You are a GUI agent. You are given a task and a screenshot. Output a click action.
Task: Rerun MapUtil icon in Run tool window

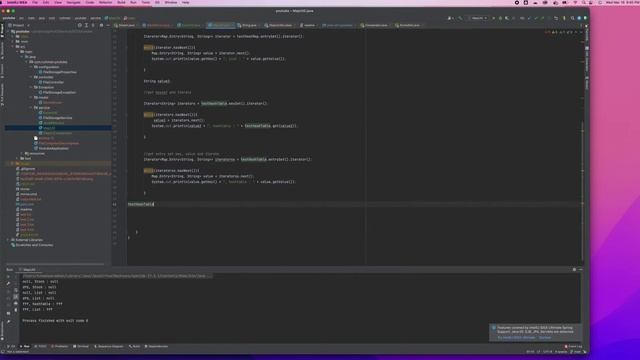point(9,276)
